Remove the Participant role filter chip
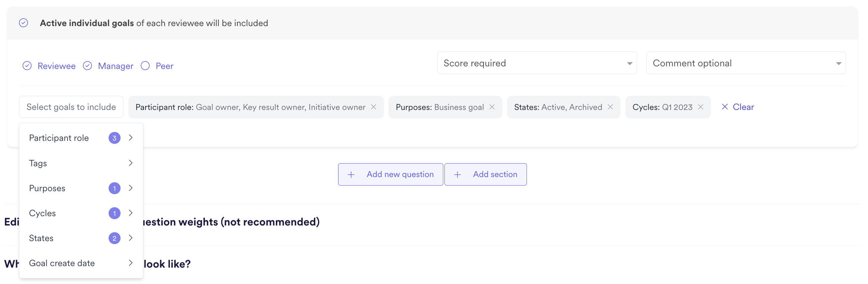Viewport: 868px width, 284px height. (x=374, y=107)
